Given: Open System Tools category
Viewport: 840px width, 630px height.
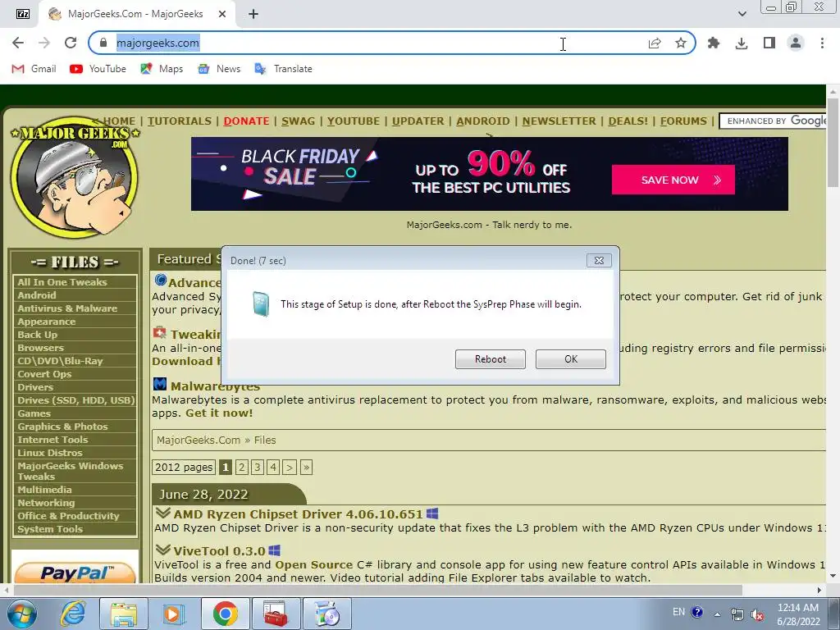Looking at the screenshot, I should pyautogui.click(x=50, y=529).
